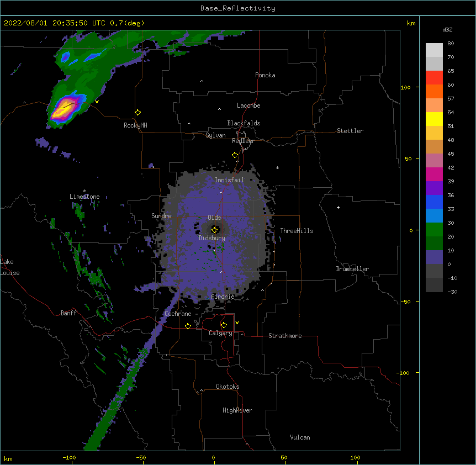Select the royal blue 33–36 dBZ legend swatch
The height and width of the screenshot is (465, 476).
click(434, 202)
